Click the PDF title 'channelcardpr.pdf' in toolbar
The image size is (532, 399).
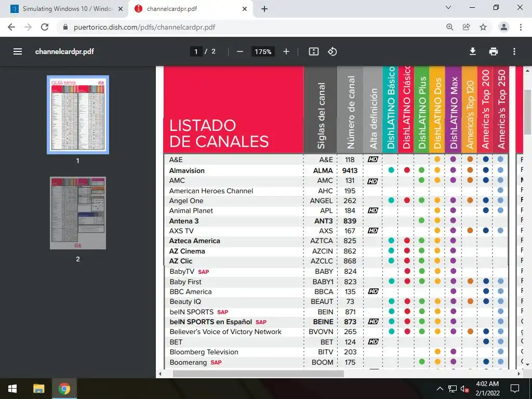click(x=64, y=51)
